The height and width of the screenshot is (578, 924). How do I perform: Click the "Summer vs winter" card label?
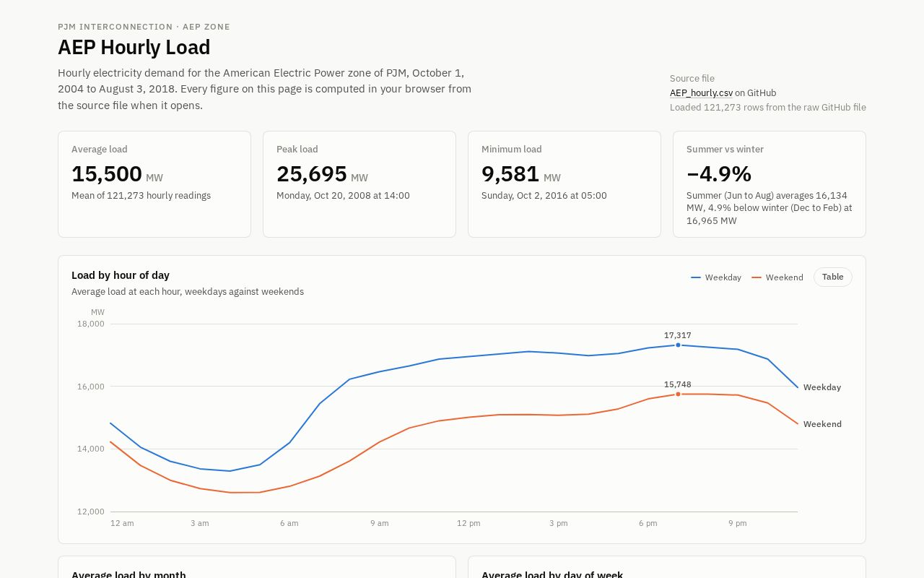725,149
